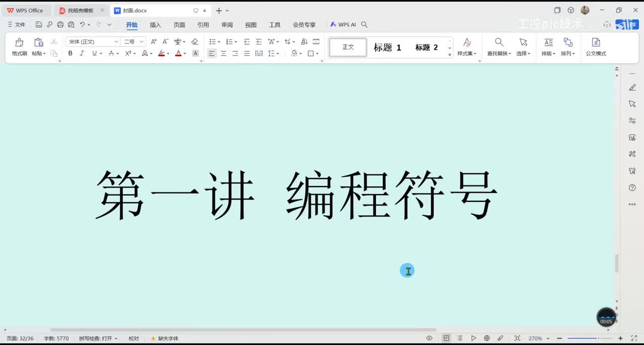Image resolution: width=644 pixels, height=345 pixels.
Task: Set align right paragraph alignment
Action: 235,53
